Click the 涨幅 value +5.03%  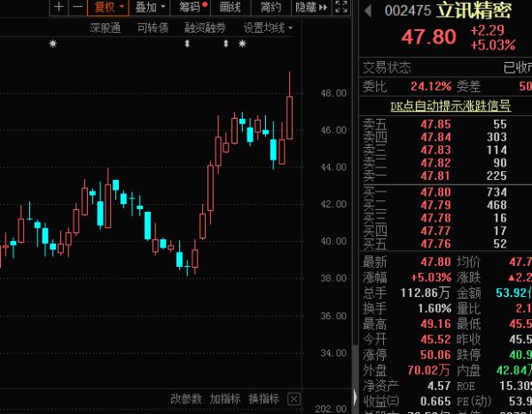[431, 277]
